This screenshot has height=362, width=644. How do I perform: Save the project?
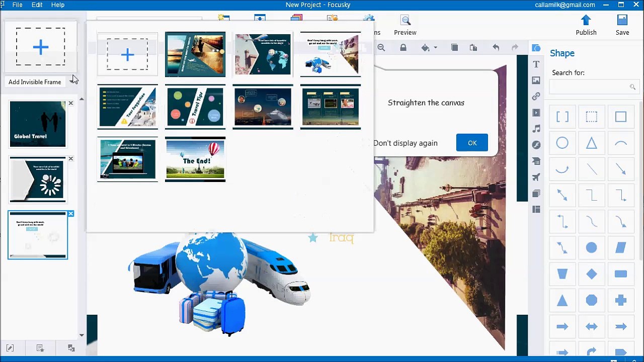(x=622, y=25)
